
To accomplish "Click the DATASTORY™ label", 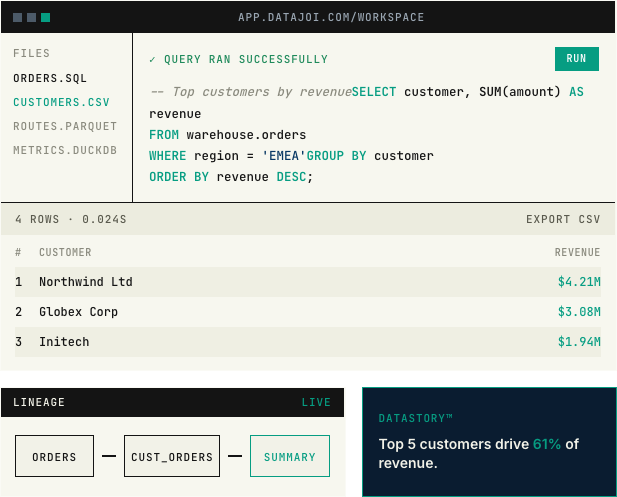I will tap(416, 418).
